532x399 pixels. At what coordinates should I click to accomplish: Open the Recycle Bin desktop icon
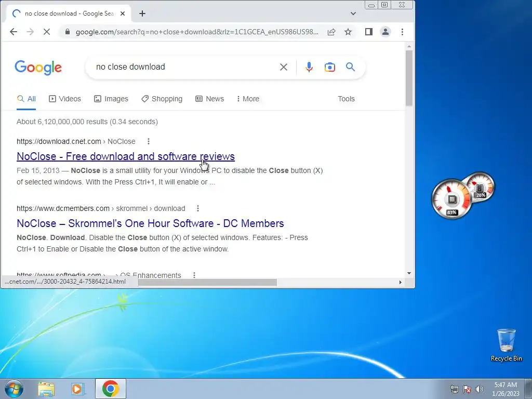coord(506,345)
